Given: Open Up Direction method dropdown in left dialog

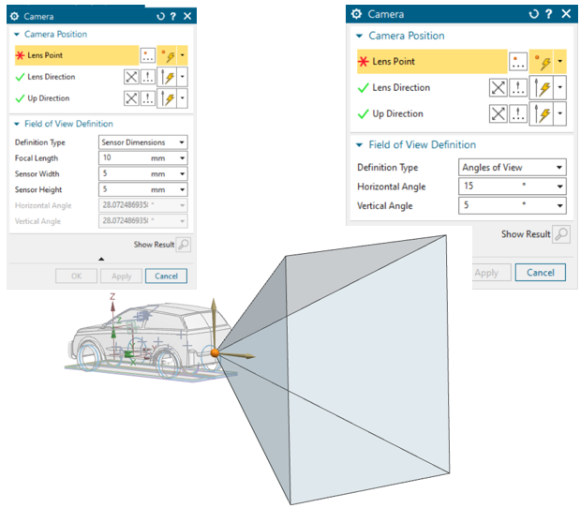Looking at the screenshot, I should coord(182,98).
